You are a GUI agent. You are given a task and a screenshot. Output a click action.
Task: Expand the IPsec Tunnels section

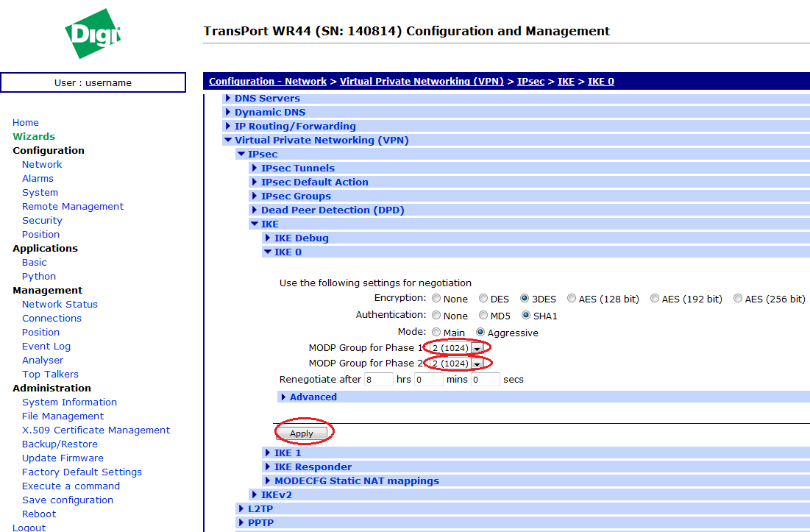(297, 168)
